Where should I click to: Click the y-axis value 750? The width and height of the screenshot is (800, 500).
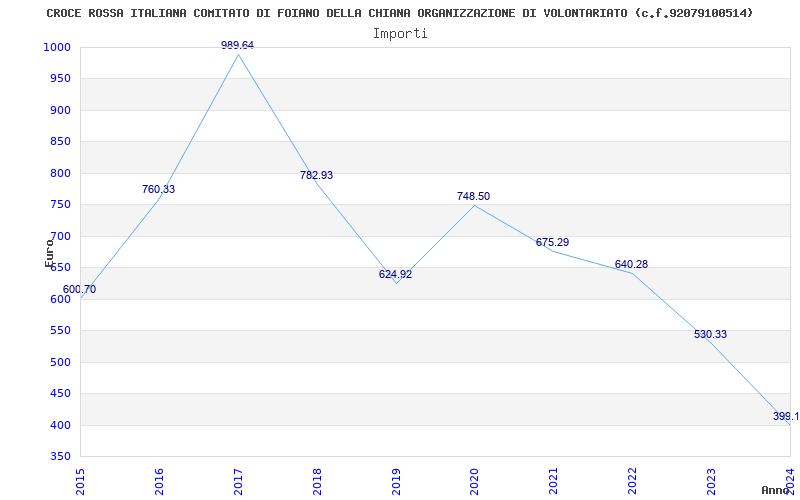tap(60, 205)
